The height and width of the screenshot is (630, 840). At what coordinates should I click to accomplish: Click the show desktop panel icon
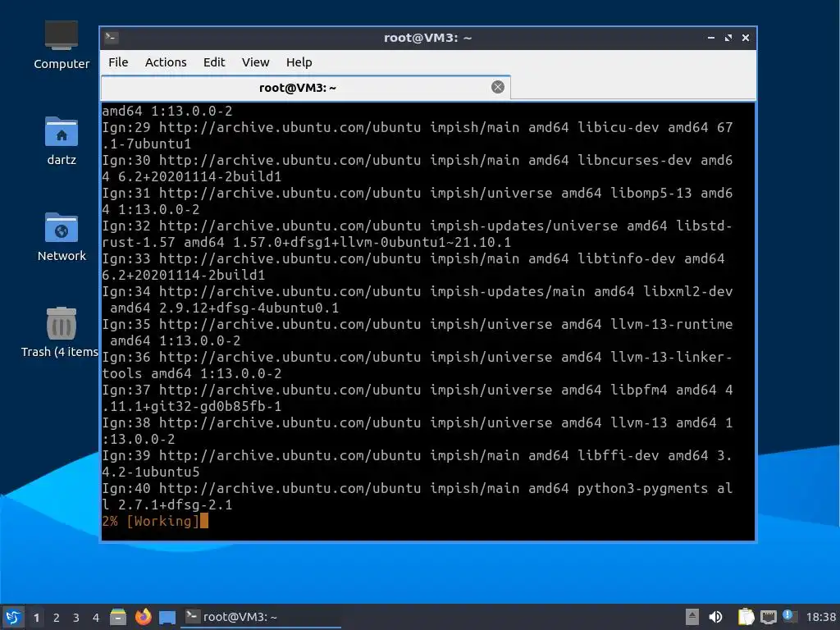pyautogui.click(x=167, y=617)
